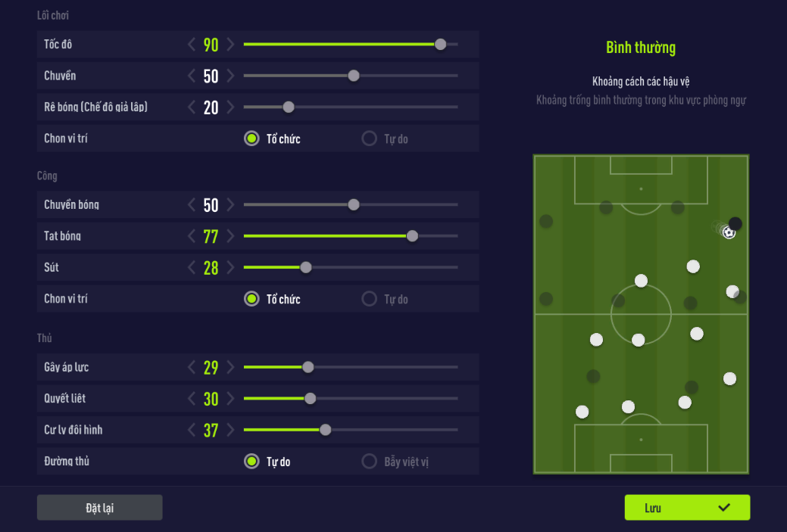Image resolution: width=787 pixels, height=532 pixels.
Task: Click the left arrow to decrease Tạt bóng
Action: [x=192, y=236]
